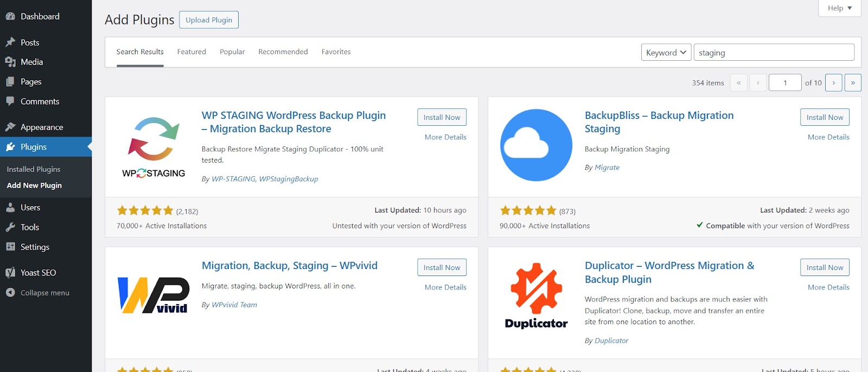Install the Duplicator plugin now
The height and width of the screenshot is (372, 868).
pos(825,267)
